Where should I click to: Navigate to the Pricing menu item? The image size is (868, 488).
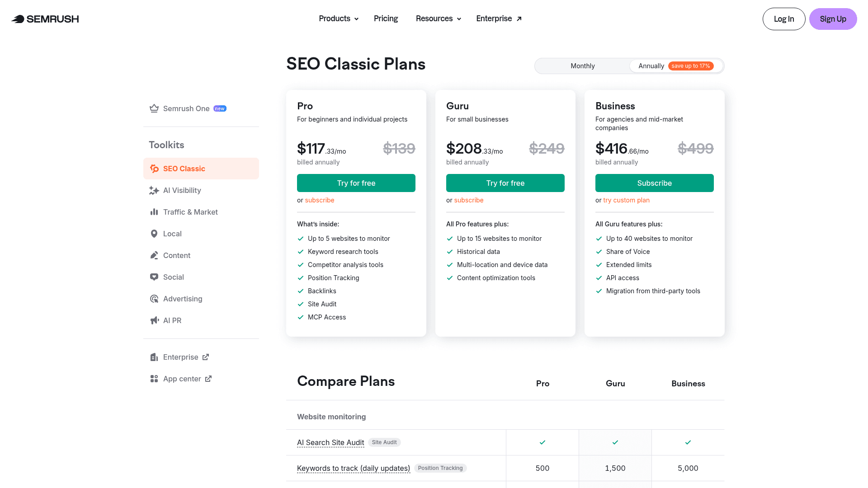click(x=386, y=19)
